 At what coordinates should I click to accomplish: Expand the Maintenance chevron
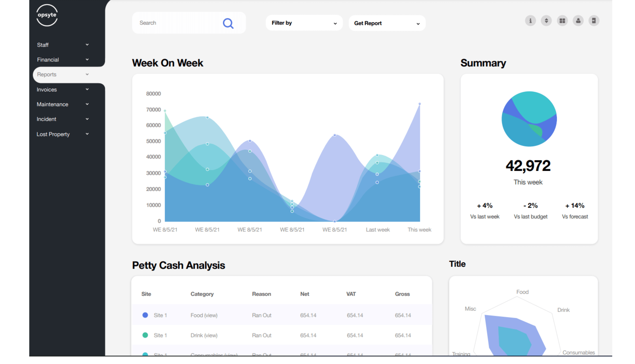[x=87, y=104]
